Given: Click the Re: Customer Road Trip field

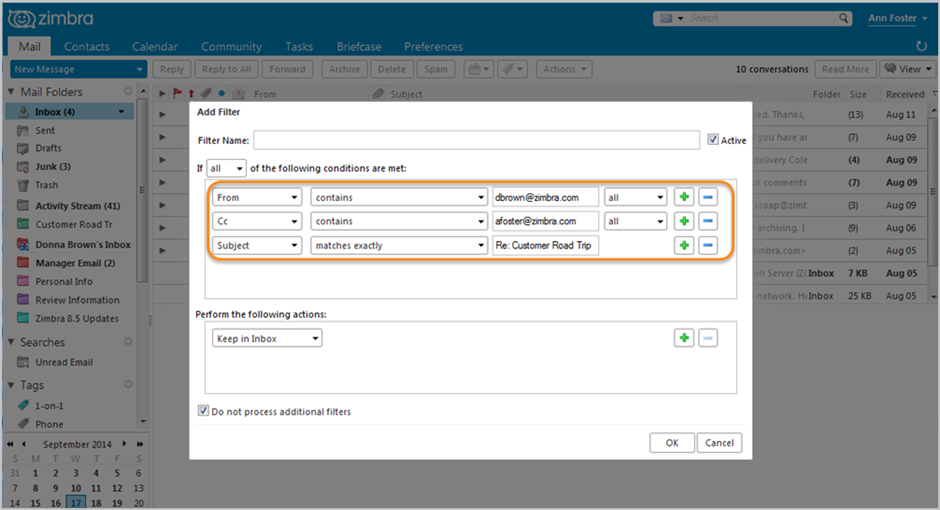Looking at the screenshot, I should (546, 245).
